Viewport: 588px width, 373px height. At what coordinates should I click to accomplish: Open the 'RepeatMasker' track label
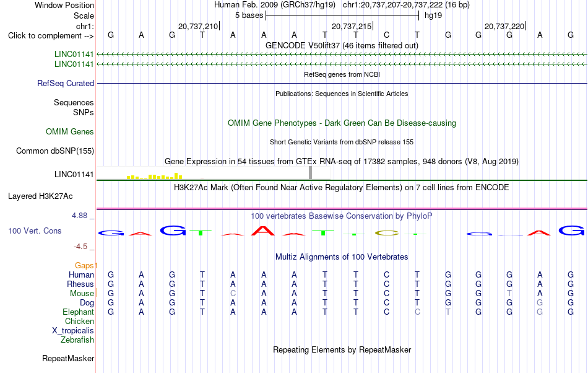pyautogui.click(x=68, y=358)
